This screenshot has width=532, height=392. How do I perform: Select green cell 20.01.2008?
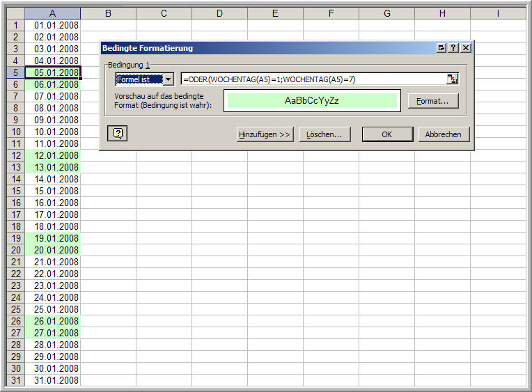[x=53, y=250]
